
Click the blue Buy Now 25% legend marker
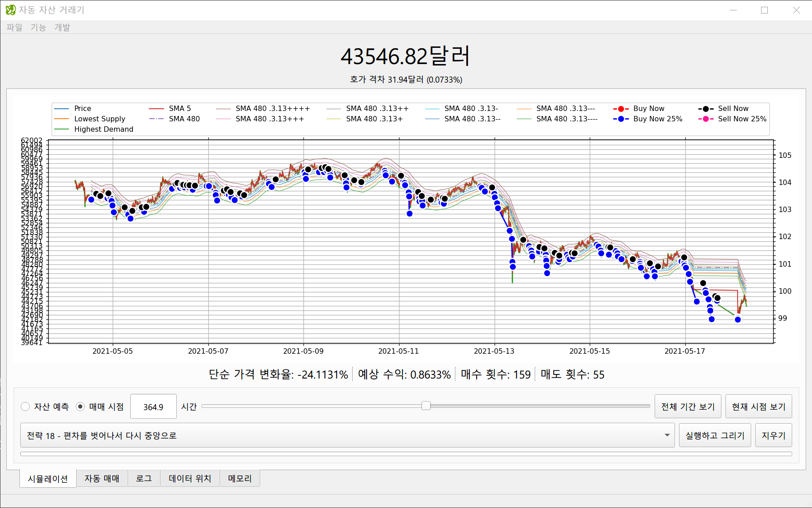pyautogui.click(x=621, y=119)
